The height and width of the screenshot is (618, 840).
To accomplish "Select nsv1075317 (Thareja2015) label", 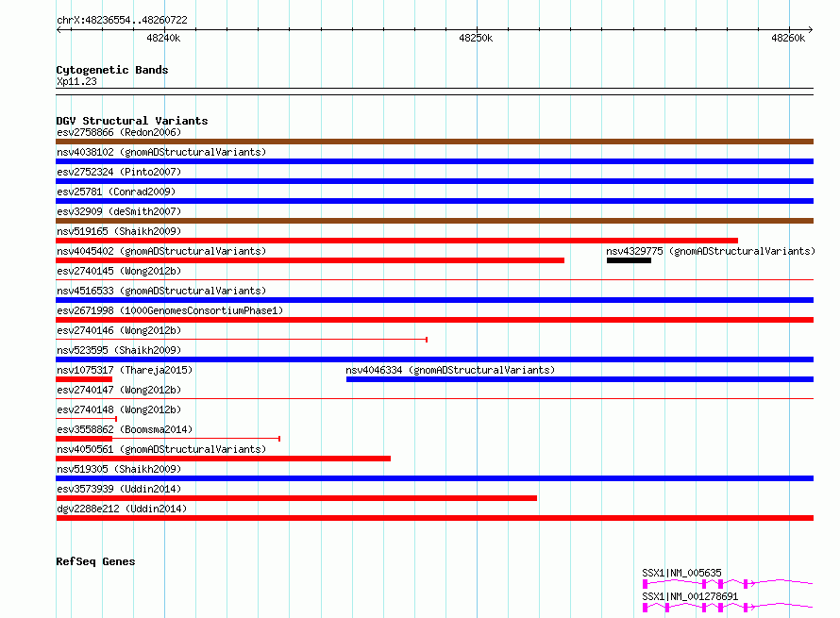I will click(x=125, y=370).
